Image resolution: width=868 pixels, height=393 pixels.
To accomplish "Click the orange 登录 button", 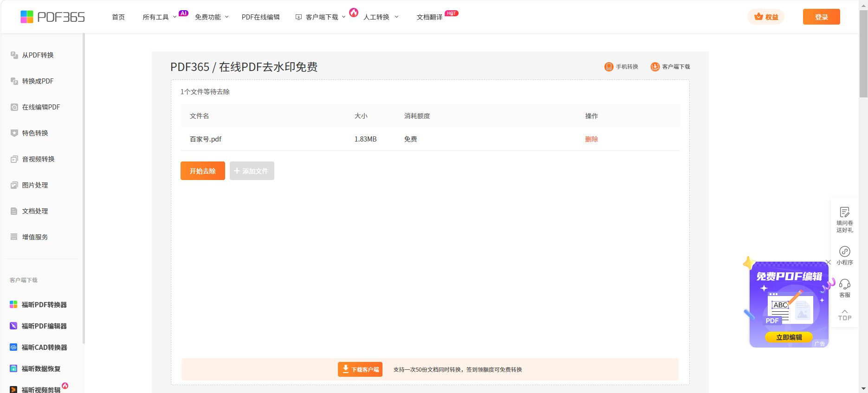I will 821,17.
